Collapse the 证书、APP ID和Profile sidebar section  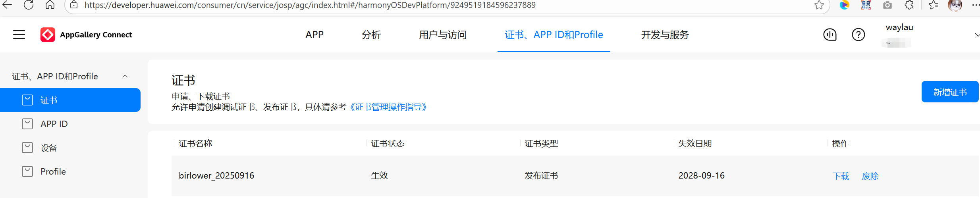coord(125,76)
